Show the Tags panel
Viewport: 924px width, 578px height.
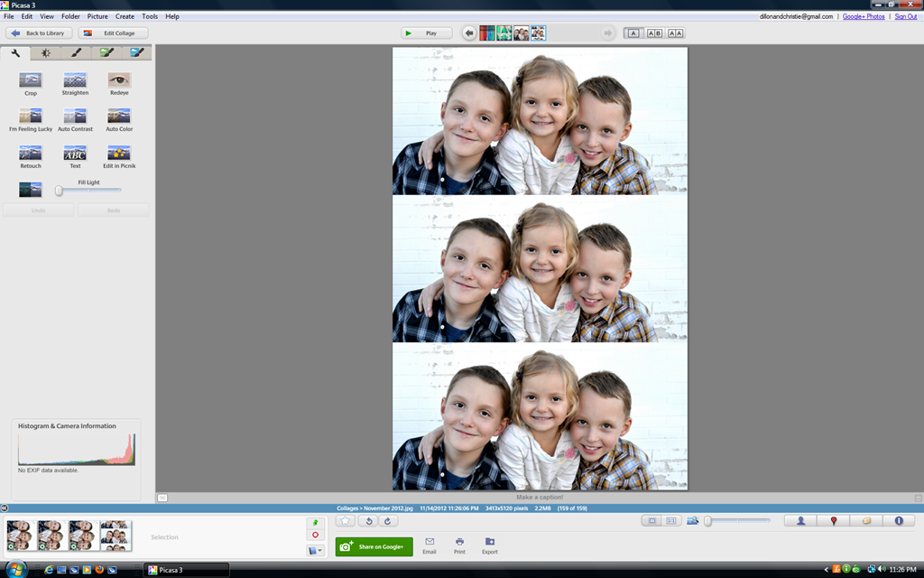click(x=866, y=521)
